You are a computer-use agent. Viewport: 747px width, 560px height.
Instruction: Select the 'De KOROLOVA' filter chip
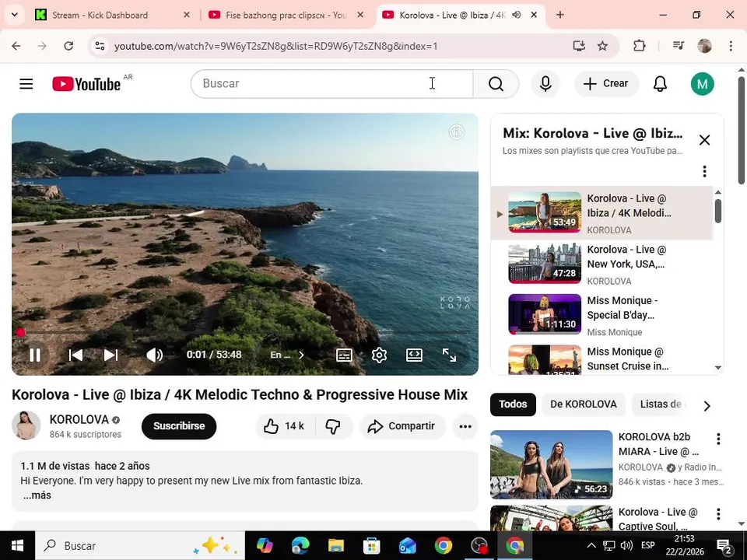click(x=583, y=404)
